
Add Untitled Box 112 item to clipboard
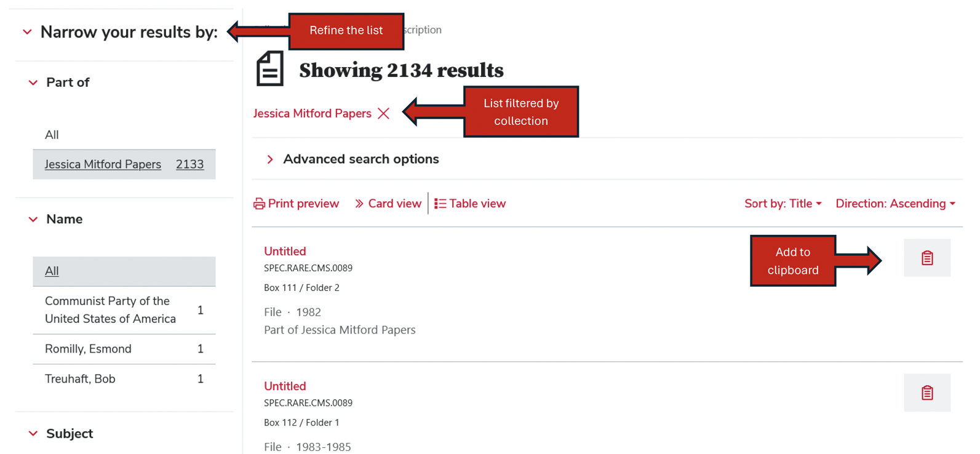point(926,392)
